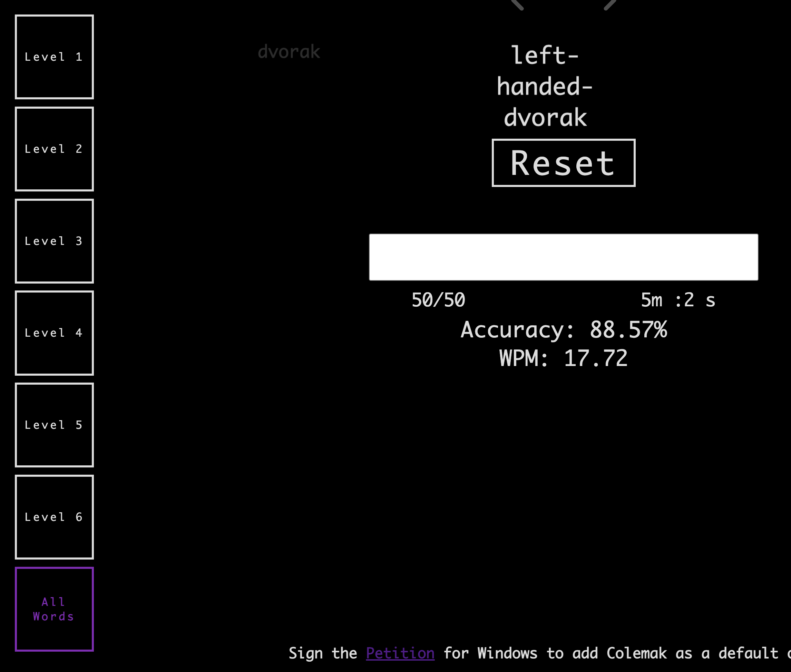Viewport: 791px width, 672px height.
Task: Switch to Level 5 lesson
Action: (x=54, y=425)
